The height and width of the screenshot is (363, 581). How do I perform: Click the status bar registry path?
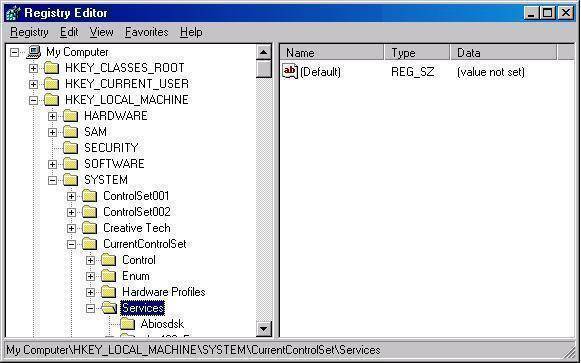tap(193, 350)
